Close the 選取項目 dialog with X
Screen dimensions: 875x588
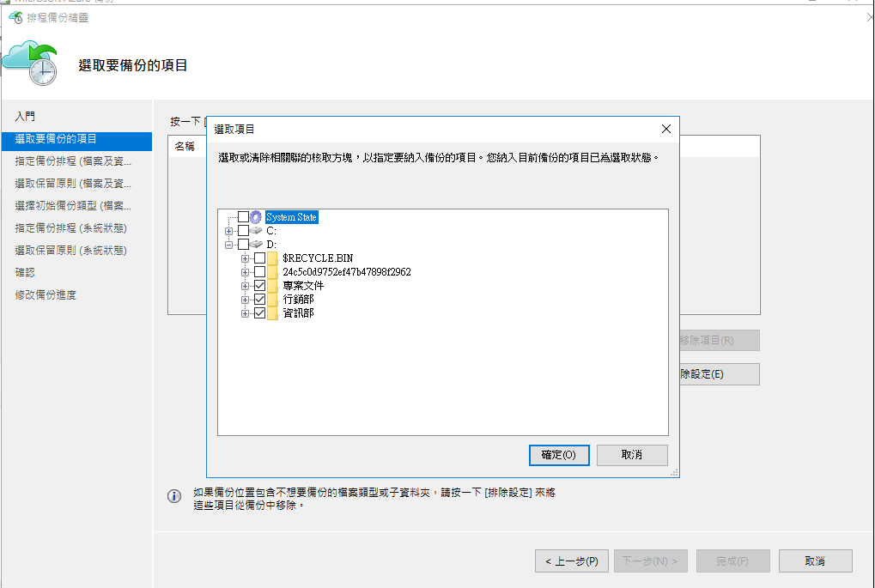665,130
